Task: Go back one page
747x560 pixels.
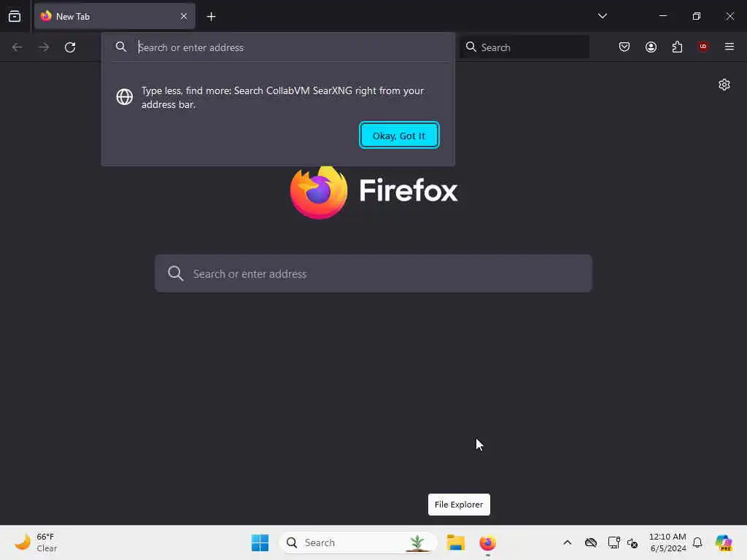Action: coord(18,47)
